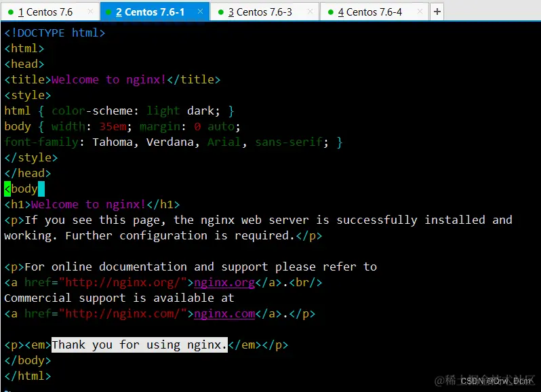Switch to the 1 Centos 7.6 tab
Screen dimensions: 541x392
[x=50, y=12]
